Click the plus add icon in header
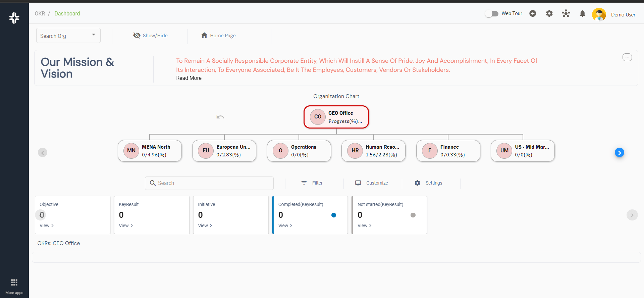Screen dimensions: 644x298 click(x=533, y=13)
